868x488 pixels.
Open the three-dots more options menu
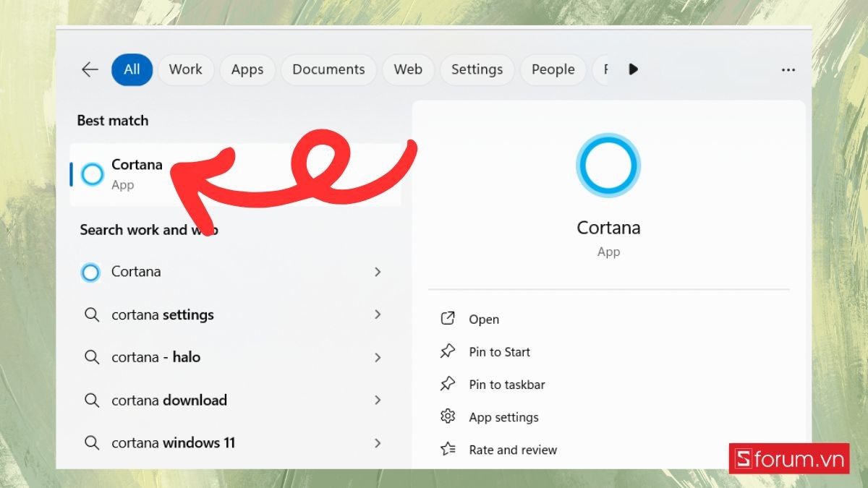[788, 70]
